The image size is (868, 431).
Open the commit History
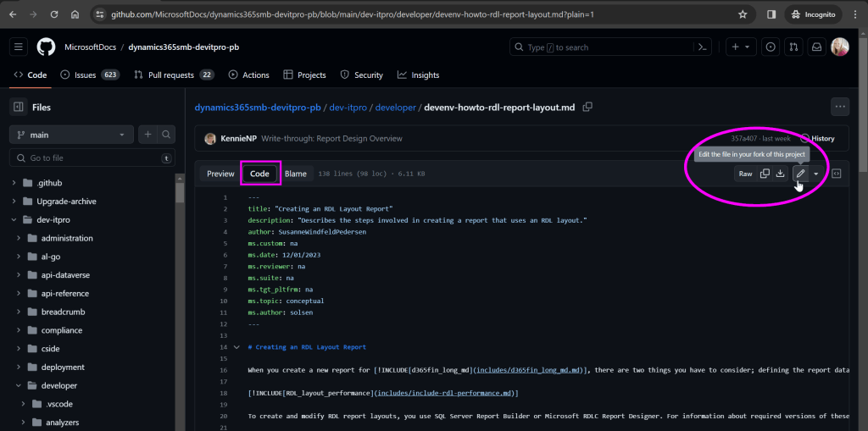point(818,138)
